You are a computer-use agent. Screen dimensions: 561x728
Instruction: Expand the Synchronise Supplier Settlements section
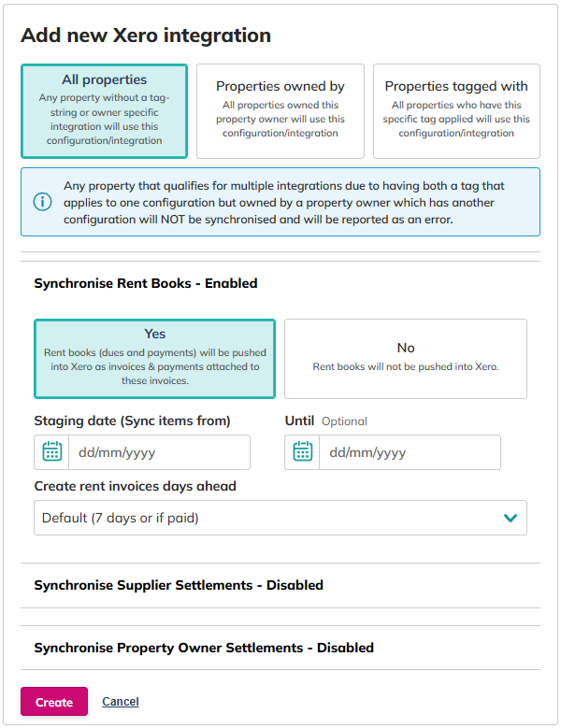pyautogui.click(x=179, y=585)
